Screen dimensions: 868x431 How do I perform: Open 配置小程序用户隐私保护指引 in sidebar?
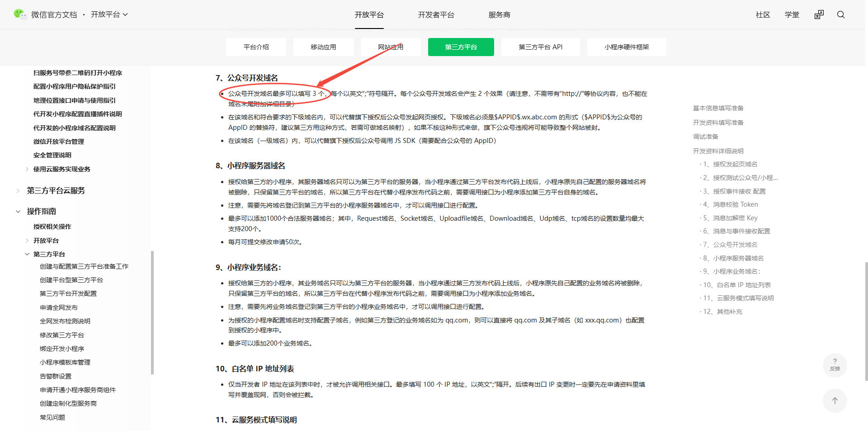click(75, 86)
